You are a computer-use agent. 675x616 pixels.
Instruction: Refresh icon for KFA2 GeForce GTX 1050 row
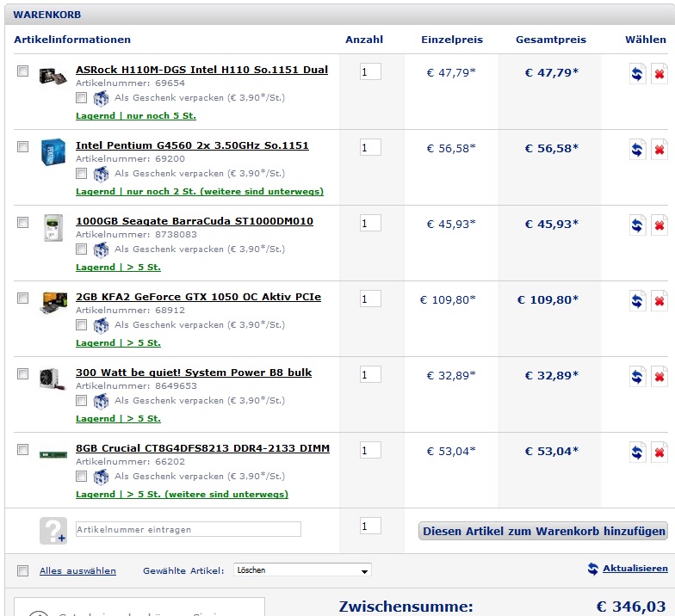[637, 301]
